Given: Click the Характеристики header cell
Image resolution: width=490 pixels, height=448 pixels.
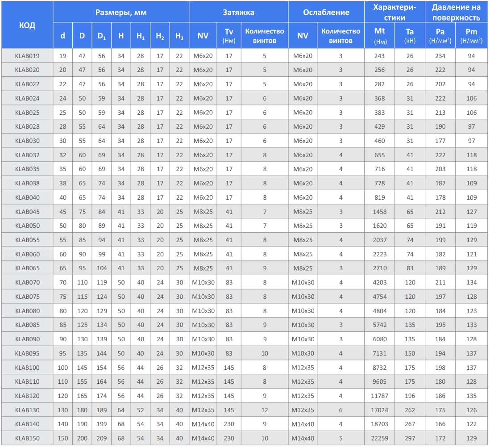Looking at the screenshot, I should coord(394,12).
